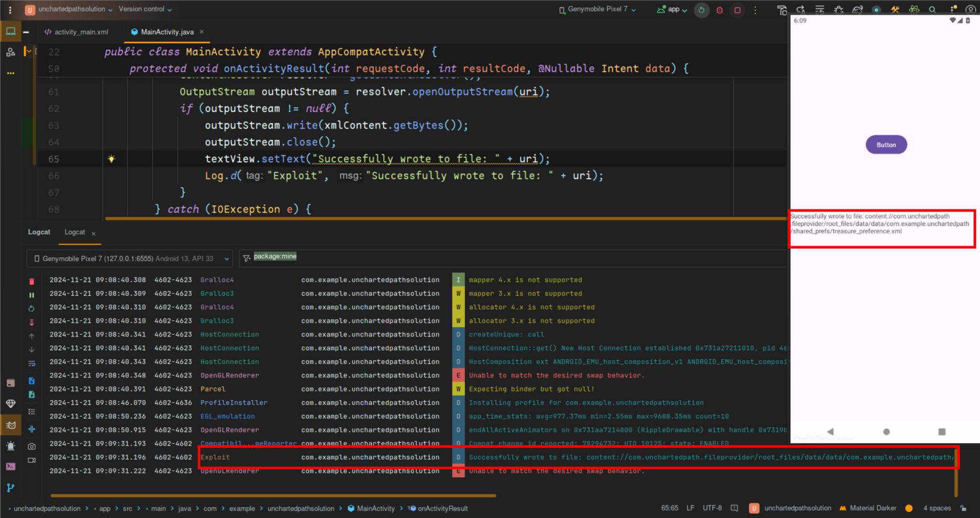Open Search Everywhere magnifier
This screenshot has height=518, width=980.
tap(932, 9)
